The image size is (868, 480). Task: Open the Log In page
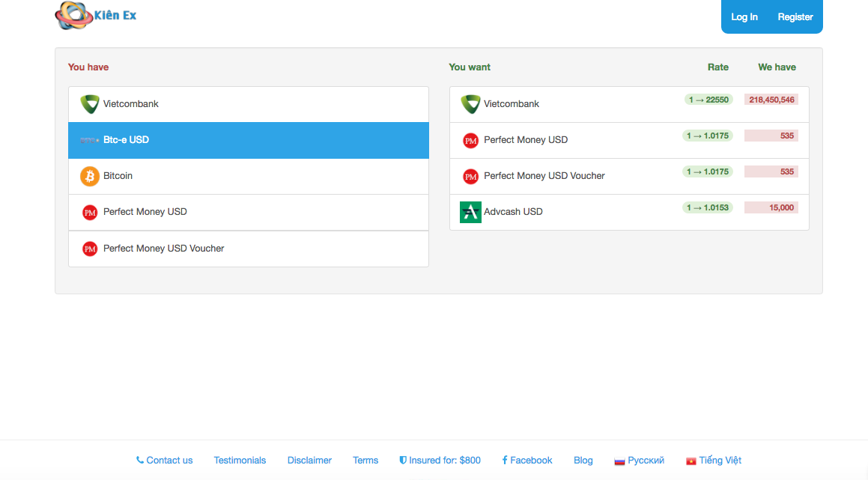(x=744, y=17)
